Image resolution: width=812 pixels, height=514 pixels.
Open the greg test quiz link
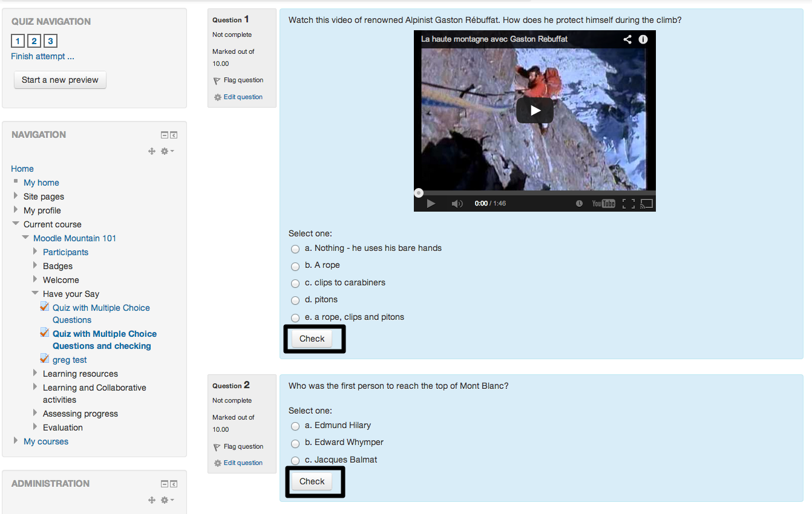(70, 360)
